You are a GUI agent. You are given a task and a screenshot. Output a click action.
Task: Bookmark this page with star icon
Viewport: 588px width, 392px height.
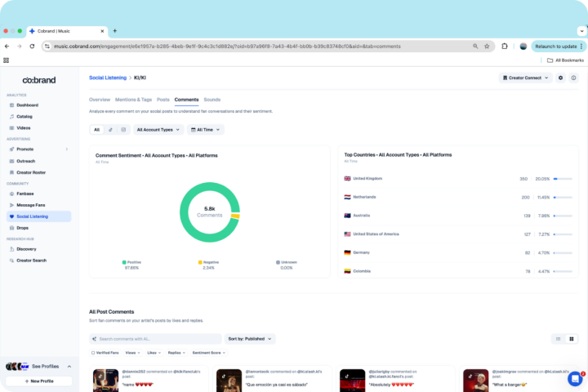487,47
